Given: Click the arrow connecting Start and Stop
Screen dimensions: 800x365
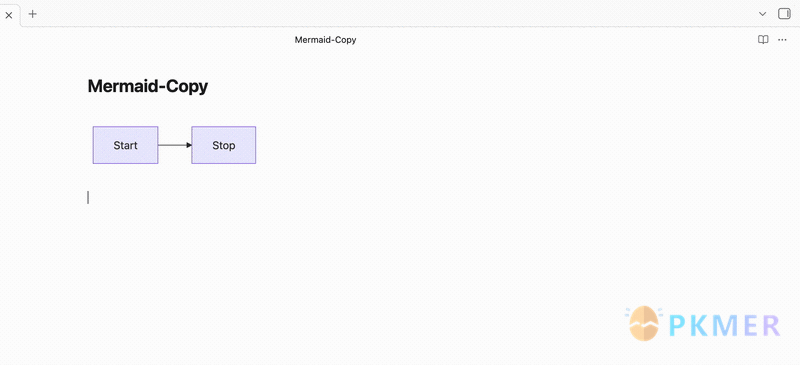Looking at the screenshot, I should [x=175, y=145].
